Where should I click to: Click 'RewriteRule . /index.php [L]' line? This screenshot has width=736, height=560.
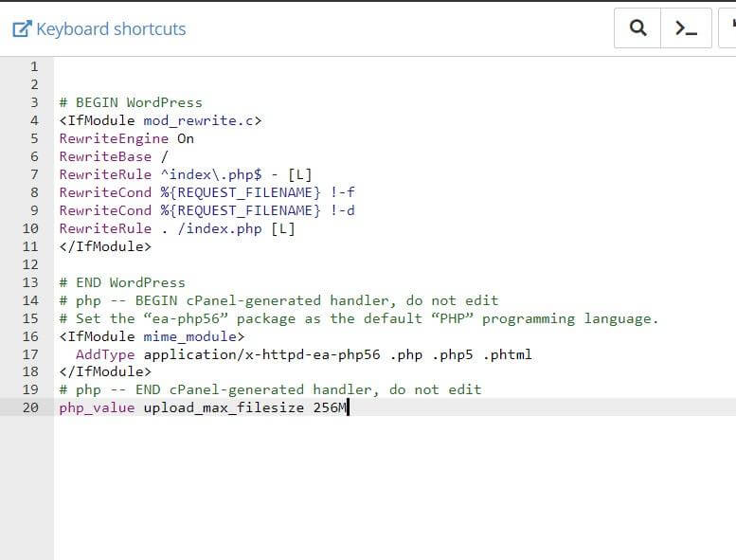click(177, 228)
